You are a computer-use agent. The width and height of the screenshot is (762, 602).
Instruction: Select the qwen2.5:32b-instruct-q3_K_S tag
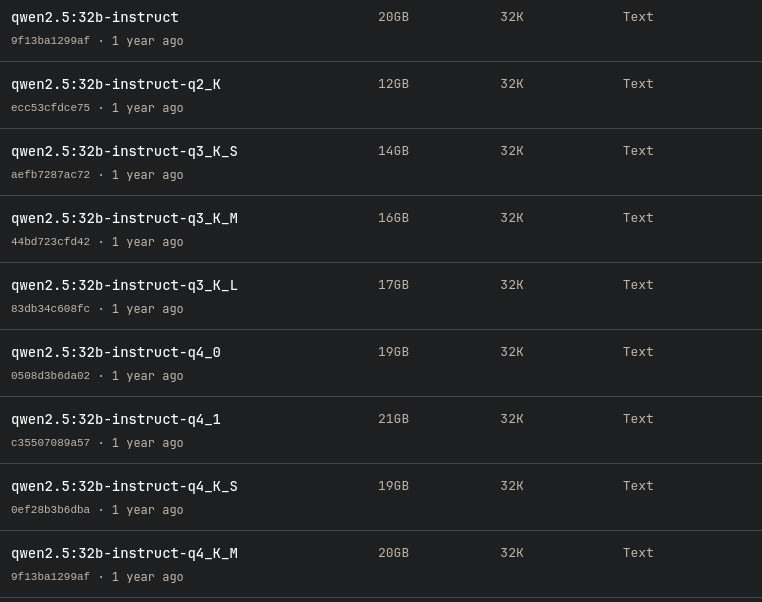[x=124, y=152]
